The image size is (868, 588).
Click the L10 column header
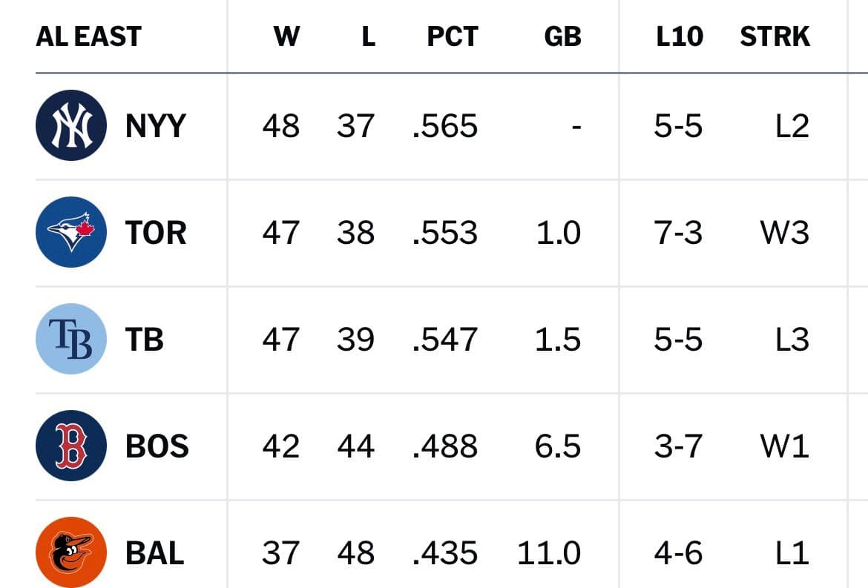point(679,36)
